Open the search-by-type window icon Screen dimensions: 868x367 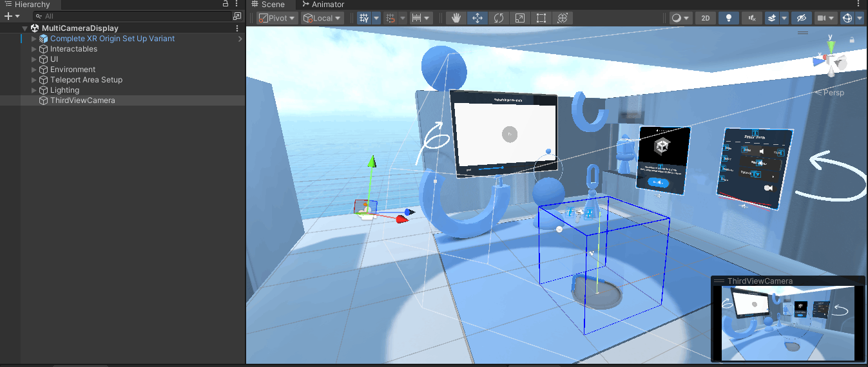point(236,16)
